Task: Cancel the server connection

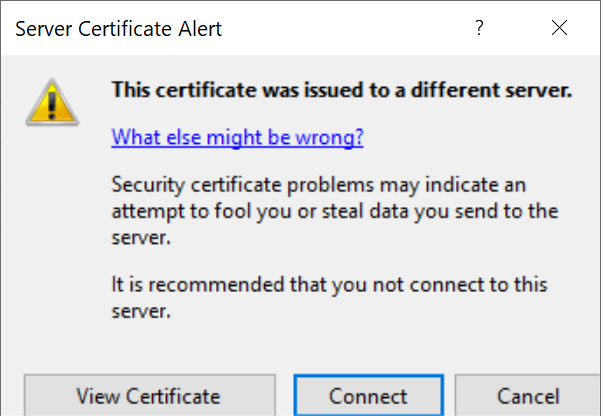Action: coord(528,396)
